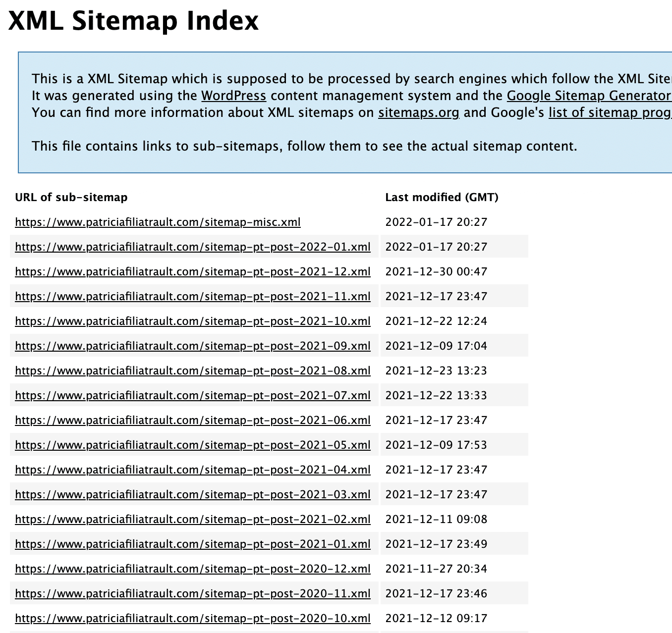Click the 'Last modified (GMT)' column header

coord(442,197)
